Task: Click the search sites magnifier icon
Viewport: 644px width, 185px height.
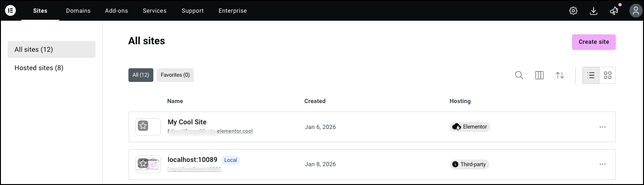Action: click(519, 75)
